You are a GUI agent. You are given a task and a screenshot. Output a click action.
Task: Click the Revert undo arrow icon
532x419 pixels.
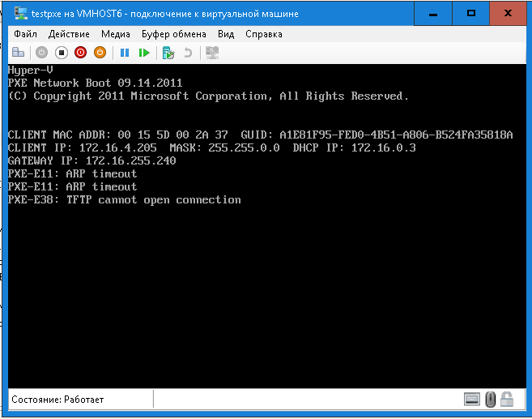[x=188, y=53]
